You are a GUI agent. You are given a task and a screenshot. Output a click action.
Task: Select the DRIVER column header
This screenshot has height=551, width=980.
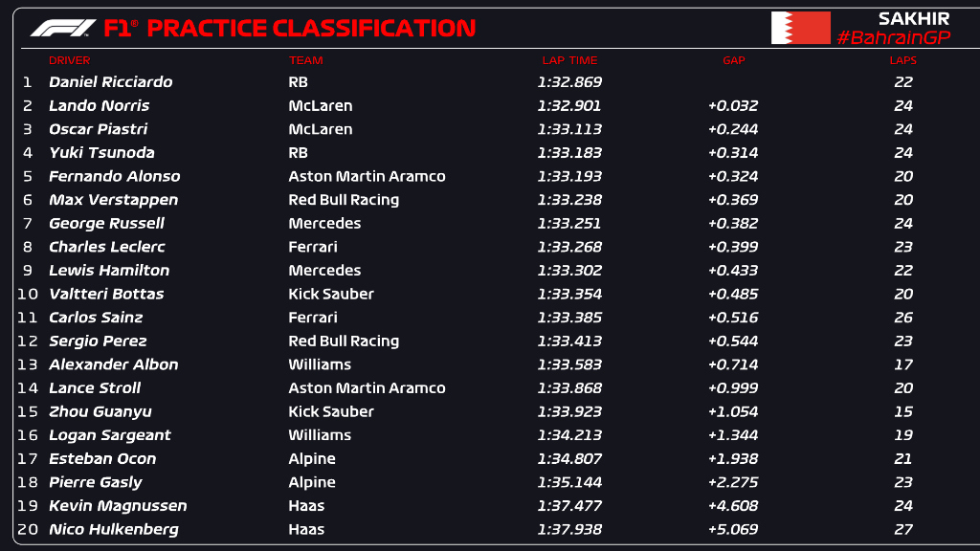(x=69, y=60)
